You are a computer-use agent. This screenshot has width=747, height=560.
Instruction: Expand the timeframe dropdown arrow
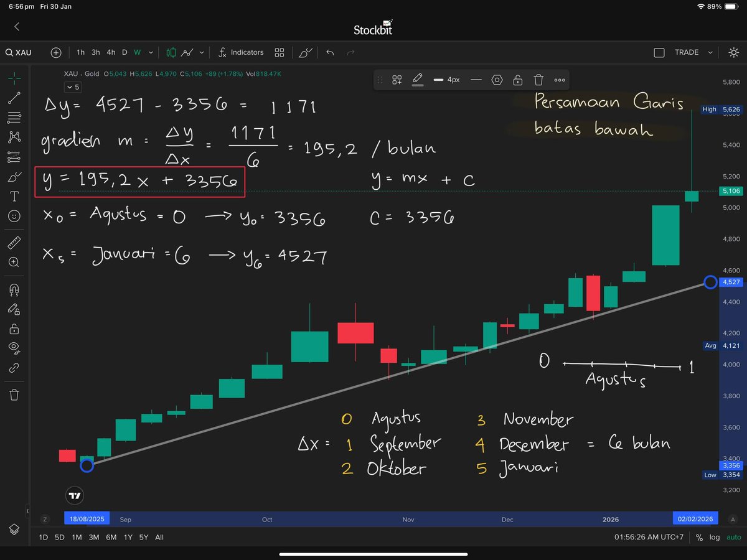(151, 53)
